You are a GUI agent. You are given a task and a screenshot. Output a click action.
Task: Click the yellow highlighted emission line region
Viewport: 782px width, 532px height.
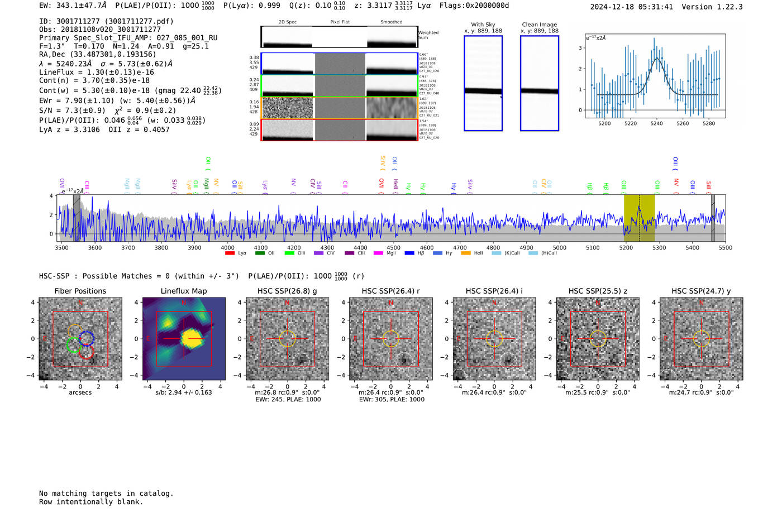[639, 218]
